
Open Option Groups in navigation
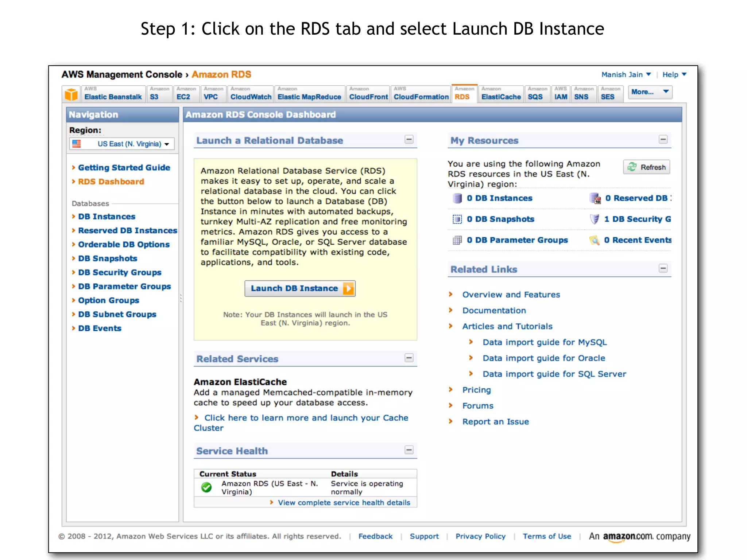(x=108, y=300)
